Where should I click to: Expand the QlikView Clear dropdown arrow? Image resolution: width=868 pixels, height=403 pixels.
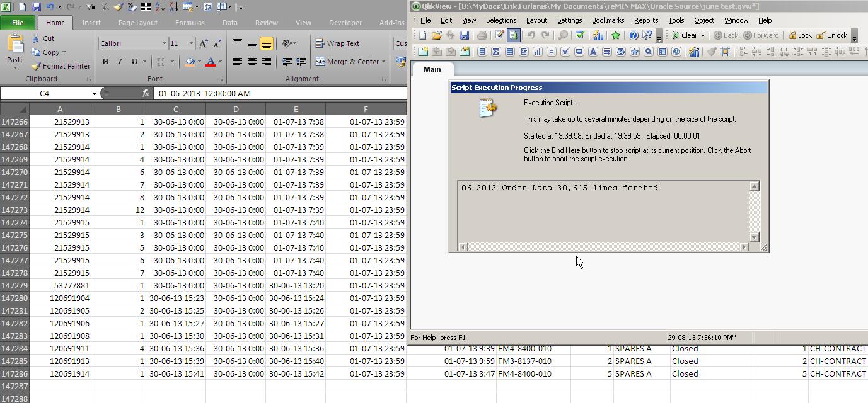(x=703, y=35)
